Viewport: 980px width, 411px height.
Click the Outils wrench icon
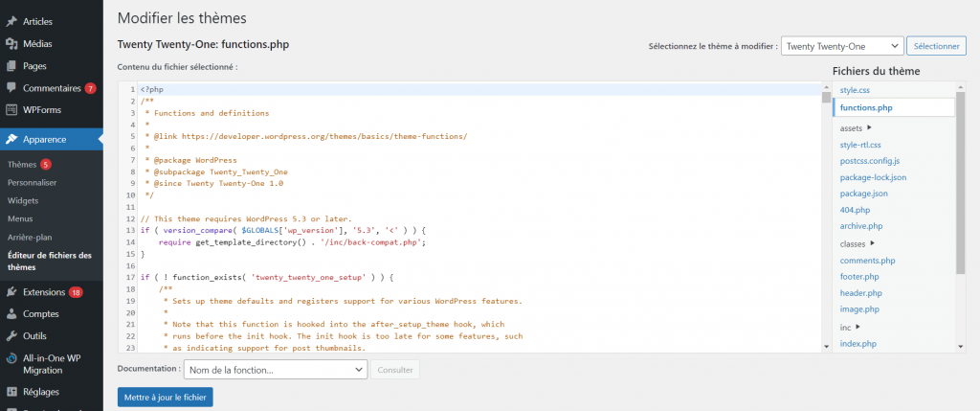pyautogui.click(x=11, y=336)
